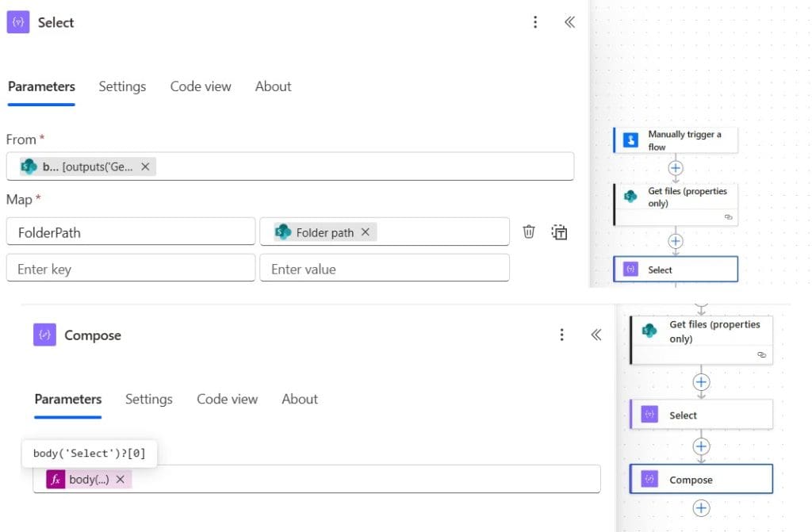This screenshot has width=812, height=532.
Task: Click the FolderPath key field
Action: click(131, 232)
